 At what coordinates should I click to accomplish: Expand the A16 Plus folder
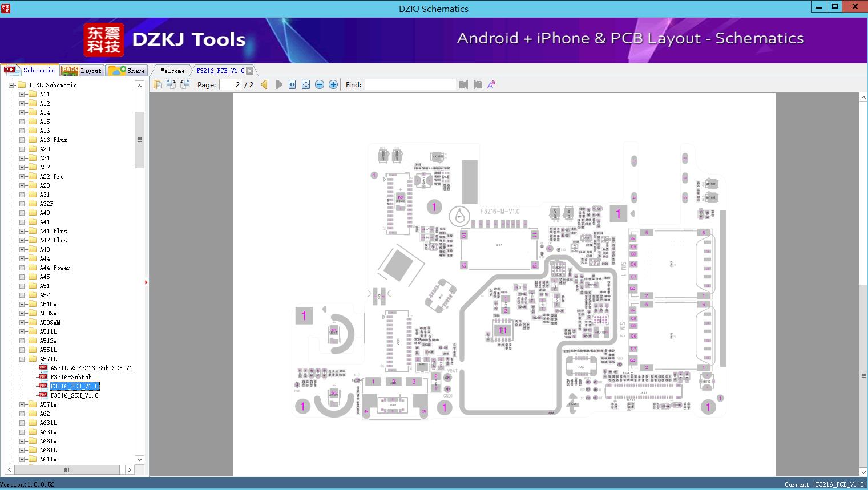(22, 140)
